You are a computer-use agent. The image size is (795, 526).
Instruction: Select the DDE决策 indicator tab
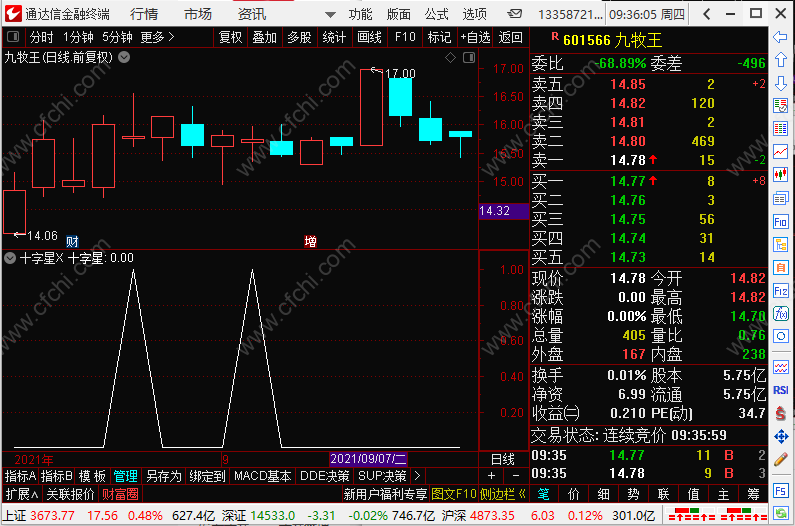(x=324, y=476)
